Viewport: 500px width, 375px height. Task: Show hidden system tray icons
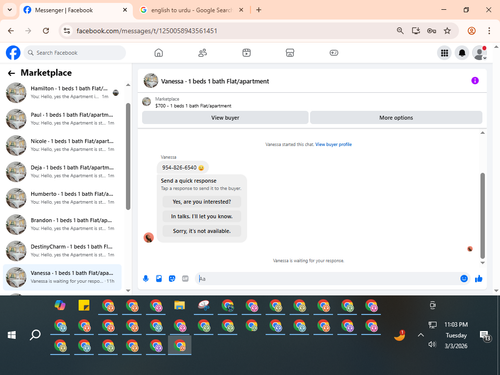tap(421, 335)
